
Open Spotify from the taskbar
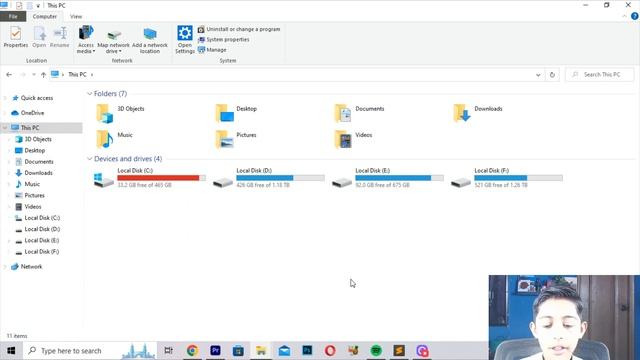tap(376, 351)
